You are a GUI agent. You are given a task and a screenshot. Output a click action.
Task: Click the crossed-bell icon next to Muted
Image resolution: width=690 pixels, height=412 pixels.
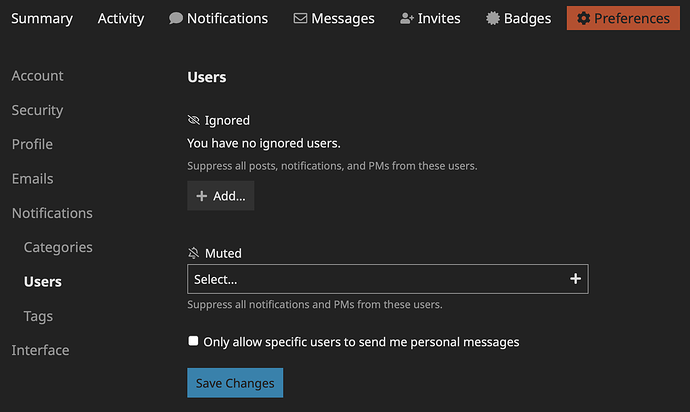(x=194, y=254)
